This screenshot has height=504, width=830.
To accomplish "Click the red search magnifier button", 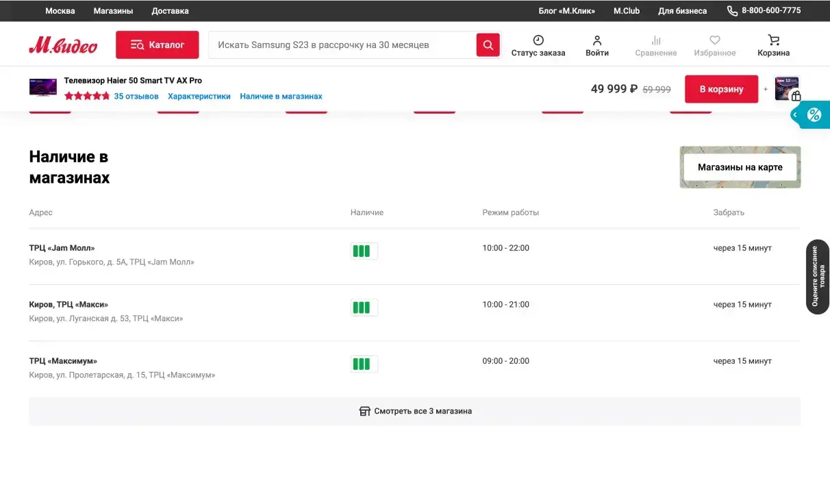I will tap(488, 45).
